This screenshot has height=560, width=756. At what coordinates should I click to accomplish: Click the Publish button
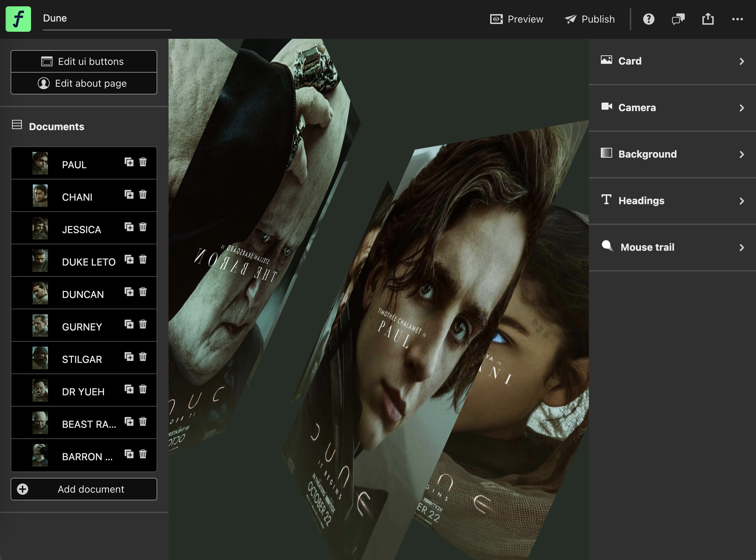590,19
